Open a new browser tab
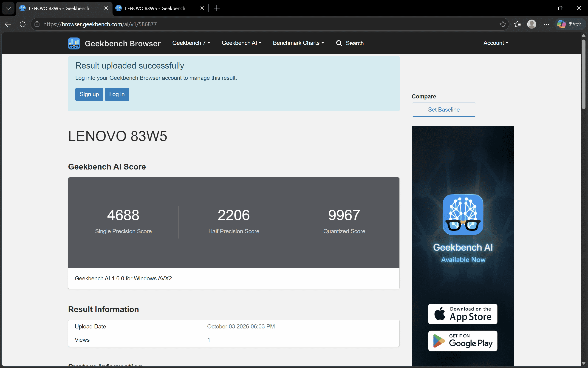Screen dimensions: 588x368 pyautogui.click(x=217, y=8)
